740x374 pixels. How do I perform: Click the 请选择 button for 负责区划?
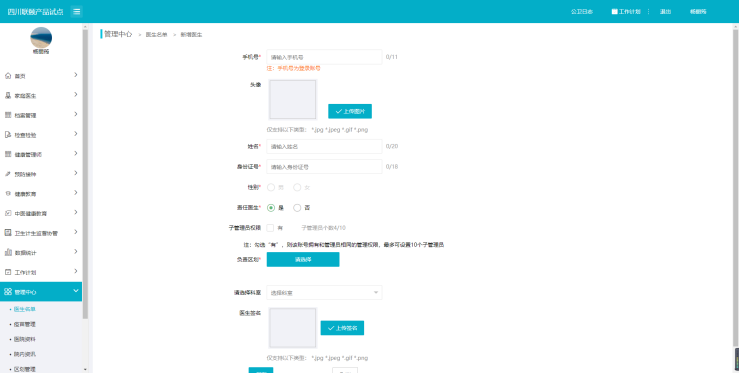coord(303,260)
